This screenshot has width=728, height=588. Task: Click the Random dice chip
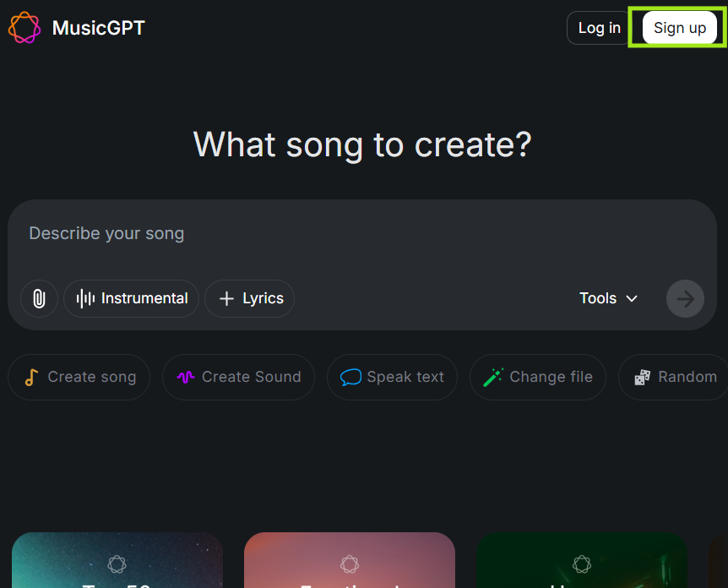click(x=674, y=377)
